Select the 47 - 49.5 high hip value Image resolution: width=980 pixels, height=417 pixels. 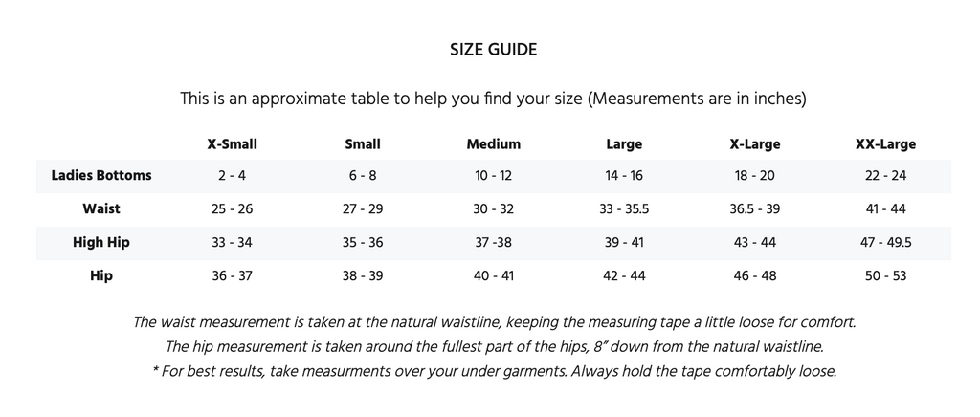tap(885, 242)
